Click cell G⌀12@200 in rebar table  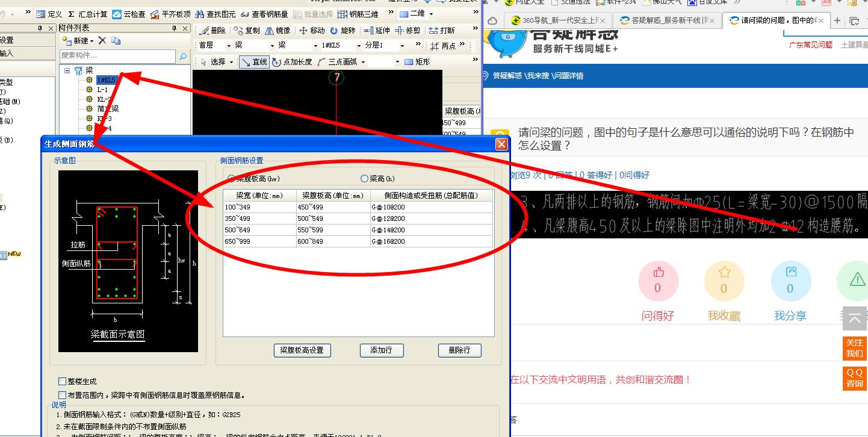pyautogui.click(x=432, y=218)
